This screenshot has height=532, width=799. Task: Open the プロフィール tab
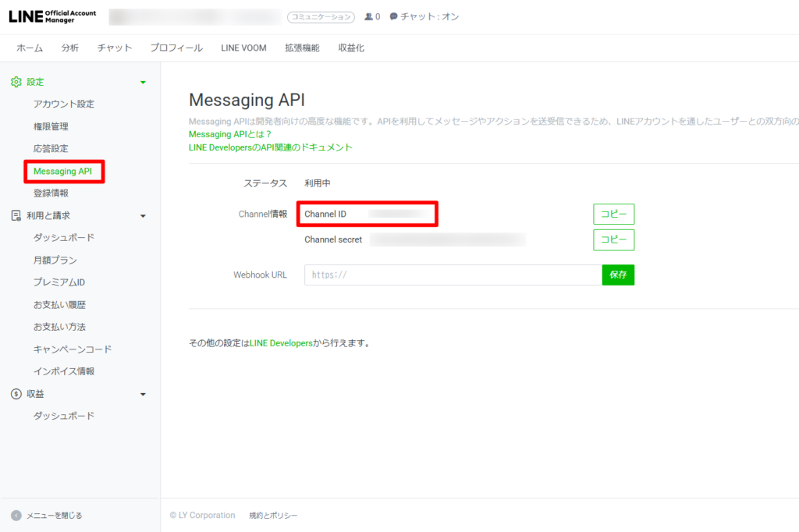[176, 48]
